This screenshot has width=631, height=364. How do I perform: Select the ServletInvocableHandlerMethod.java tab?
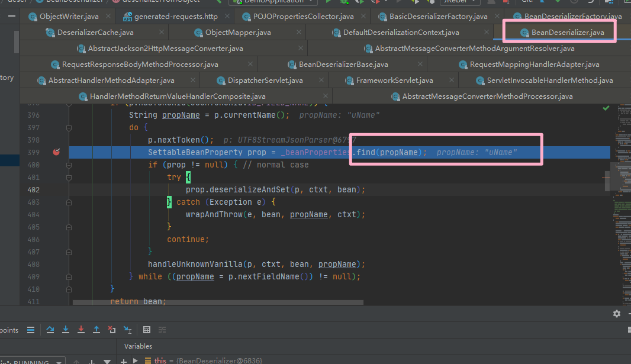[545, 80]
